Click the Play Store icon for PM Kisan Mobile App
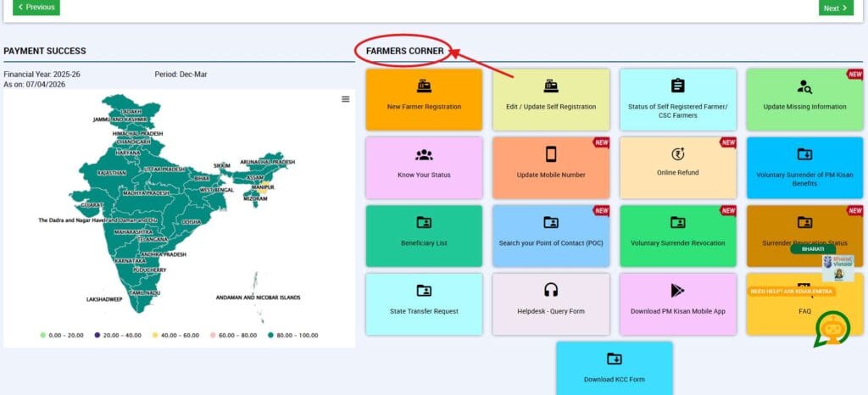This screenshot has height=395, width=868. click(677, 291)
